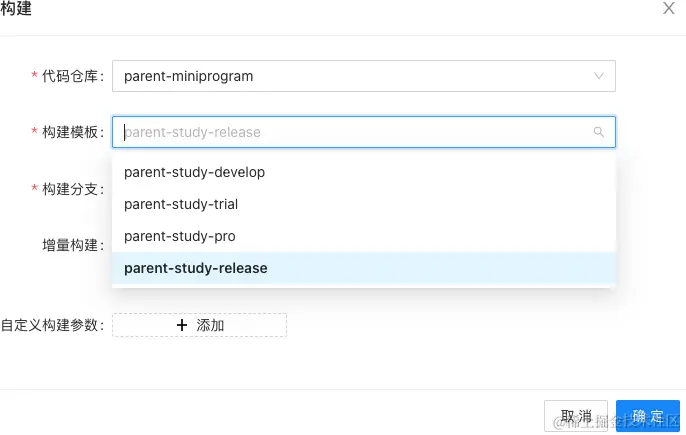Click the 构建模板 field label
This screenshot has width=686, height=435.
point(71,132)
